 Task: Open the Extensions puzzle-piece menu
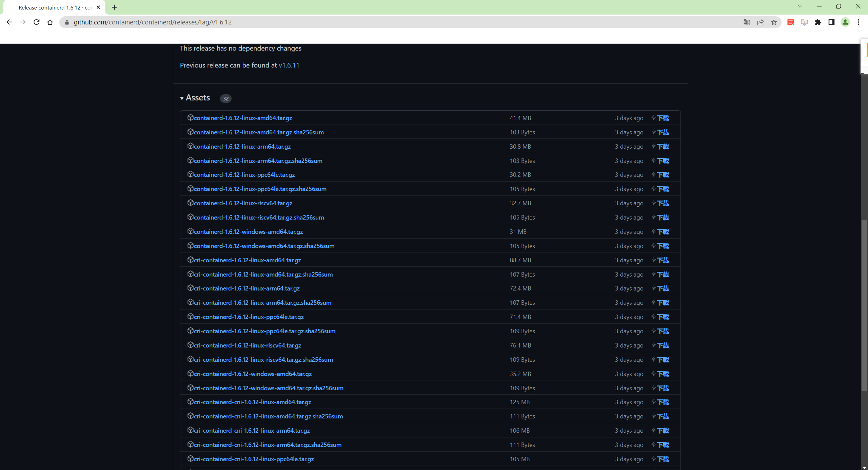(818, 22)
